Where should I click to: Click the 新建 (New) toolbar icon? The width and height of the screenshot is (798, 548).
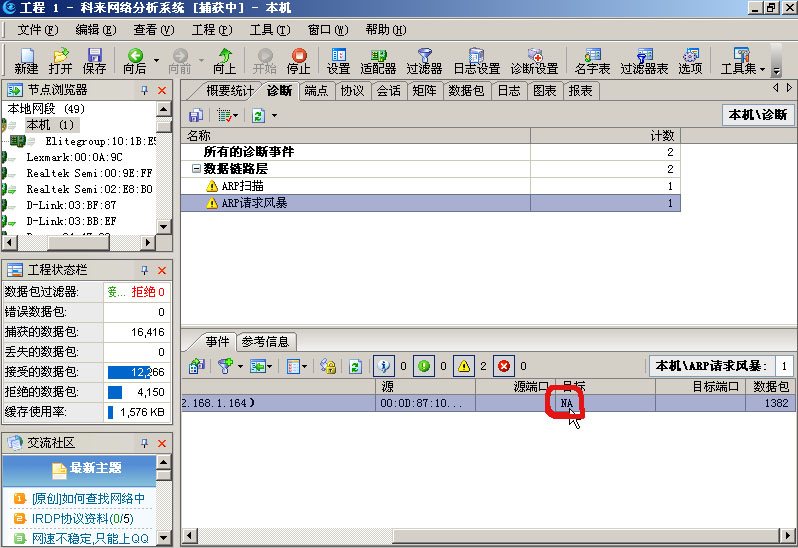coord(26,61)
